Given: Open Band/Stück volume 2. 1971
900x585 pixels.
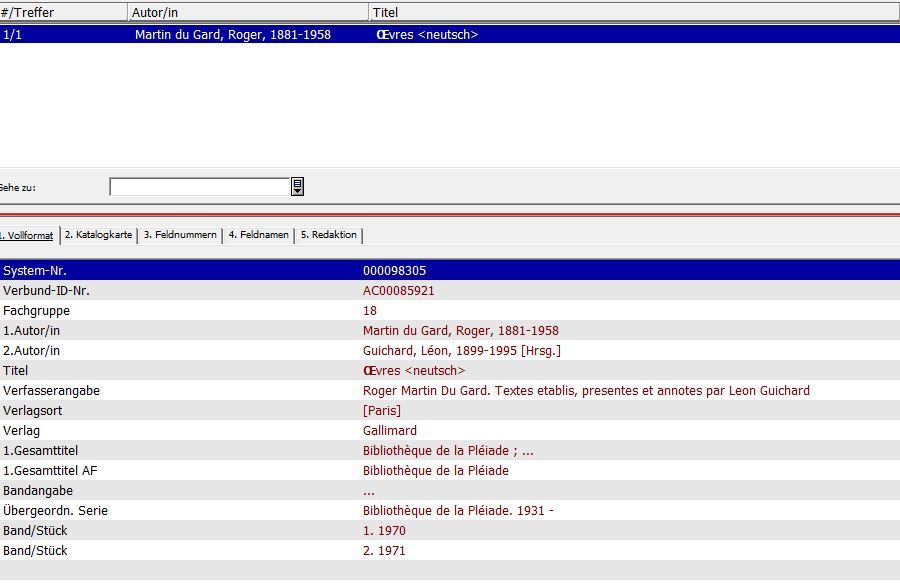Looking at the screenshot, I should (384, 551).
